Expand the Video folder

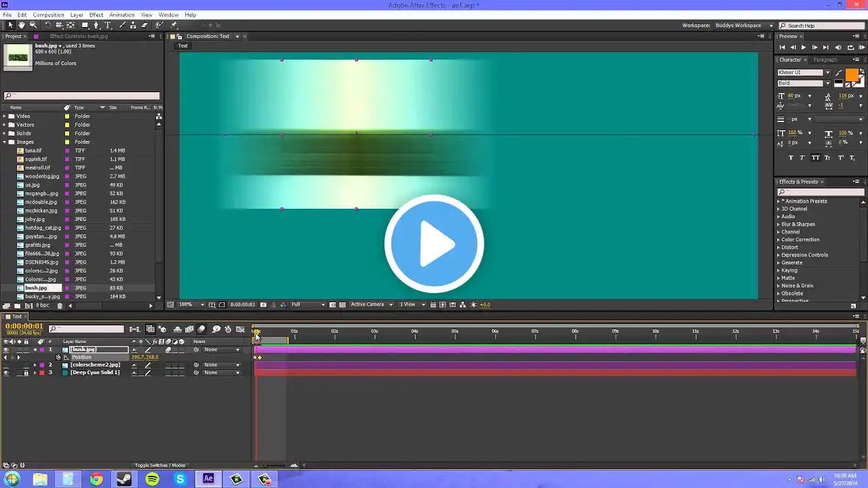4,117
